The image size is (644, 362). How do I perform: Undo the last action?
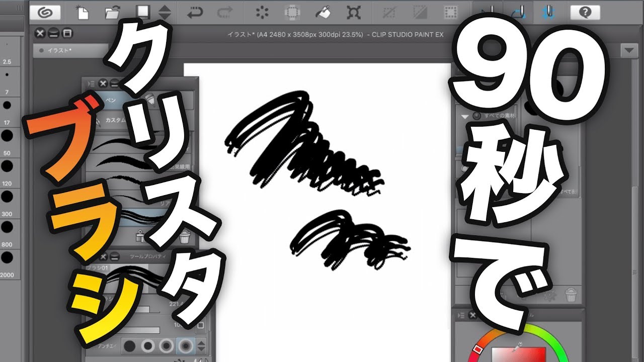pyautogui.click(x=196, y=13)
